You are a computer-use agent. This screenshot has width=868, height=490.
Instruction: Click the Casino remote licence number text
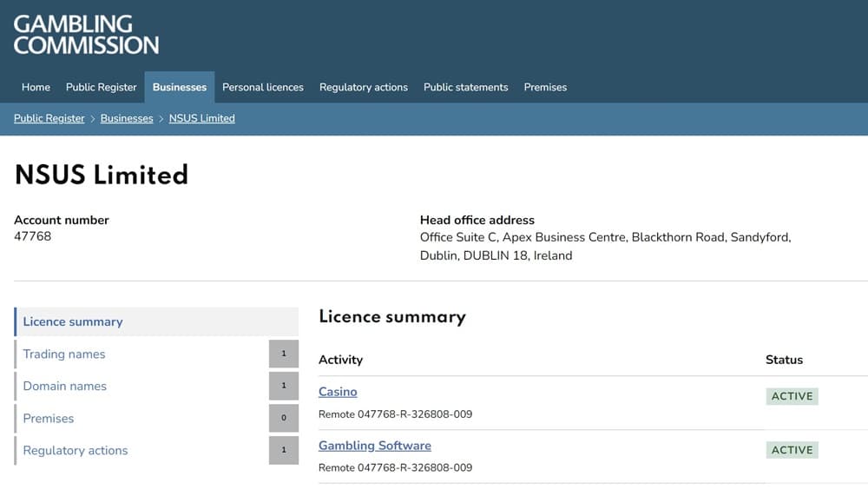click(395, 414)
